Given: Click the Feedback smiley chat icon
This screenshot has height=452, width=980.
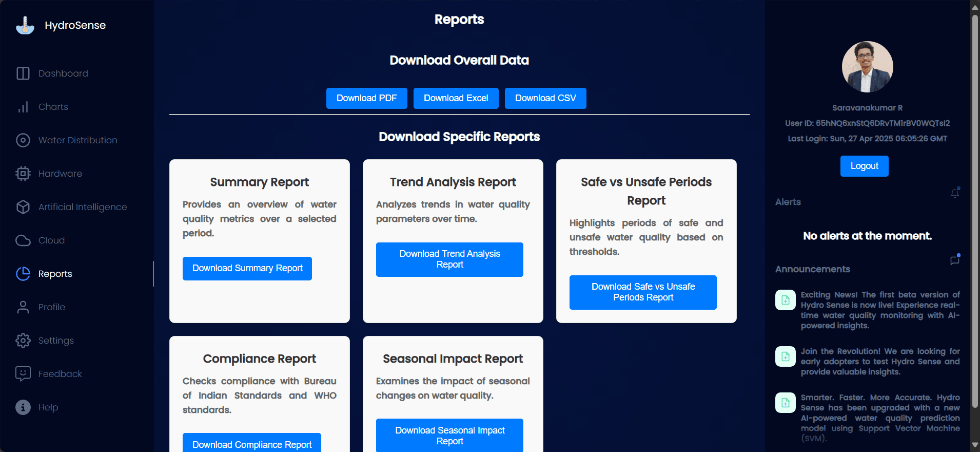Looking at the screenshot, I should [x=23, y=374].
